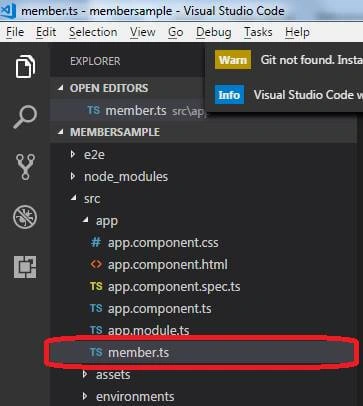This screenshot has height=406, width=363.
Task: Click the 'Visual Studio Code' info message
Action: [308, 95]
